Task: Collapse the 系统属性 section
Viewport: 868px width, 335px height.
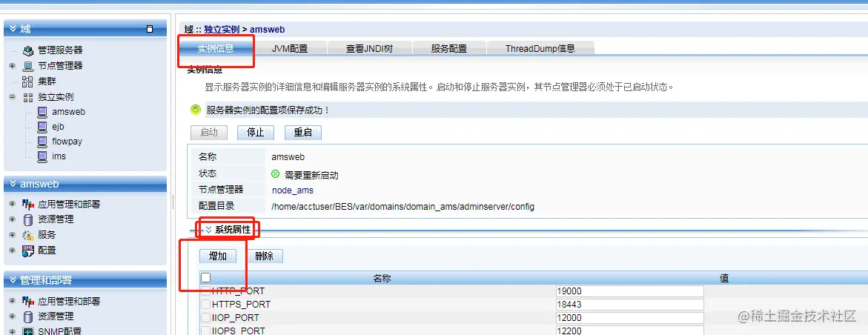Action: pyautogui.click(x=209, y=229)
